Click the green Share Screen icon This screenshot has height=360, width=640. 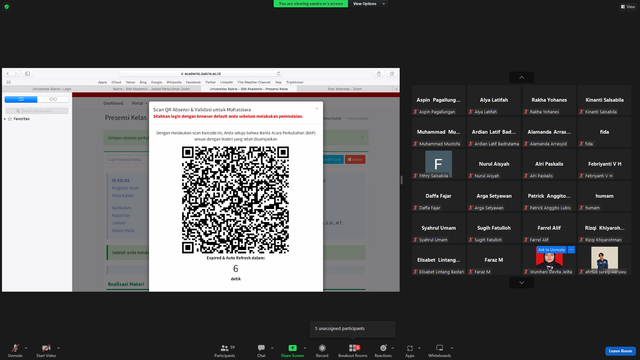(x=292, y=348)
